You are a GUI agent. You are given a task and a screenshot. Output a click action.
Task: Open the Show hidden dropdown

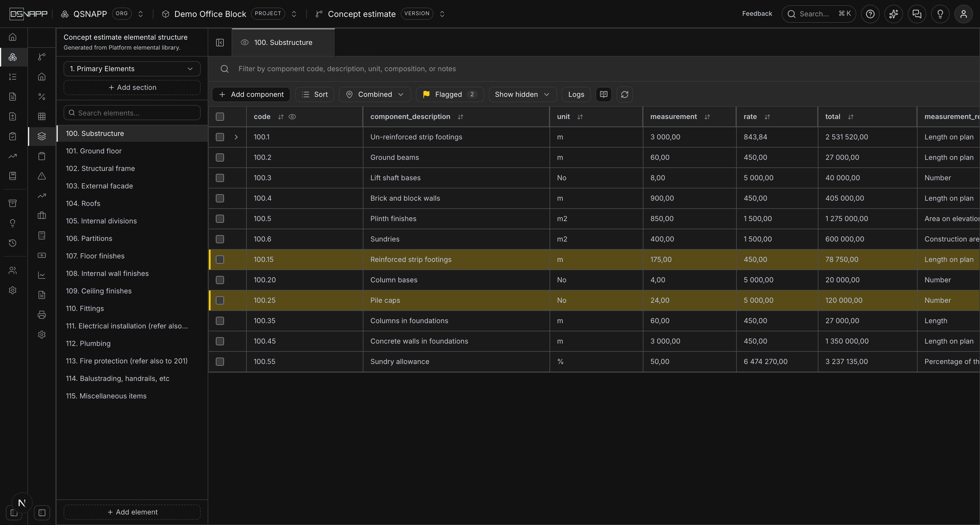coord(522,94)
